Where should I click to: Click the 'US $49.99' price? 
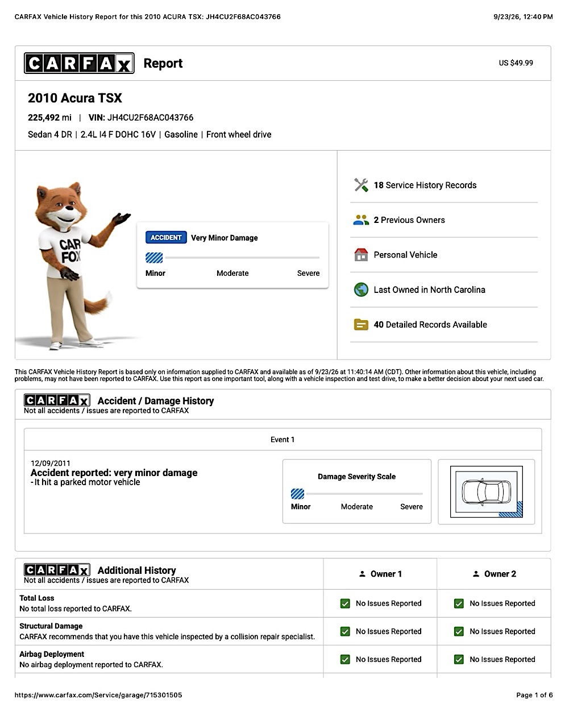point(516,63)
